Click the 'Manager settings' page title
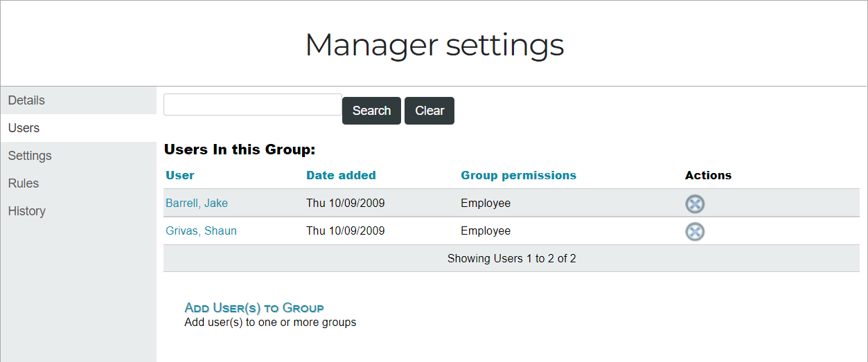The image size is (868, 362). click(434, 44)
